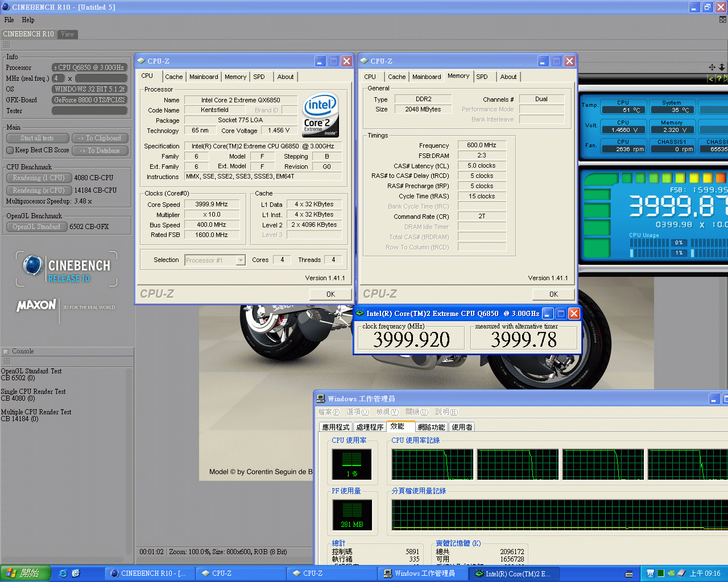
Task: Select the 使用者 tab in Task Manager
Action: click(462, 427)
